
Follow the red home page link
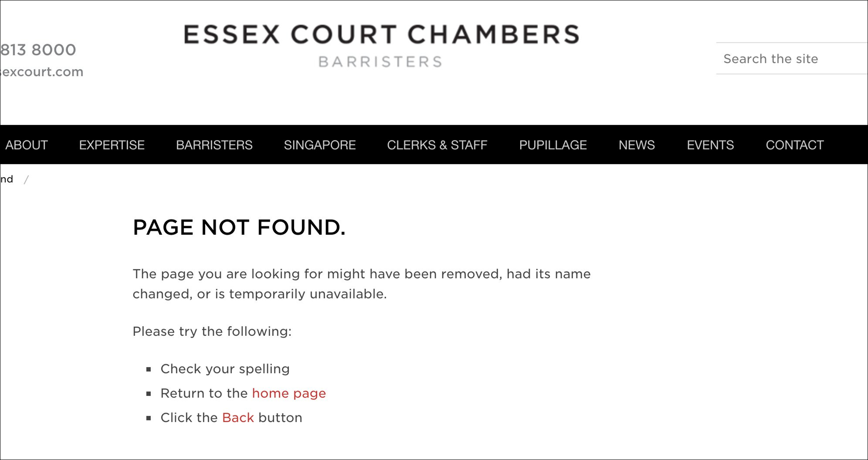[288, 393]
